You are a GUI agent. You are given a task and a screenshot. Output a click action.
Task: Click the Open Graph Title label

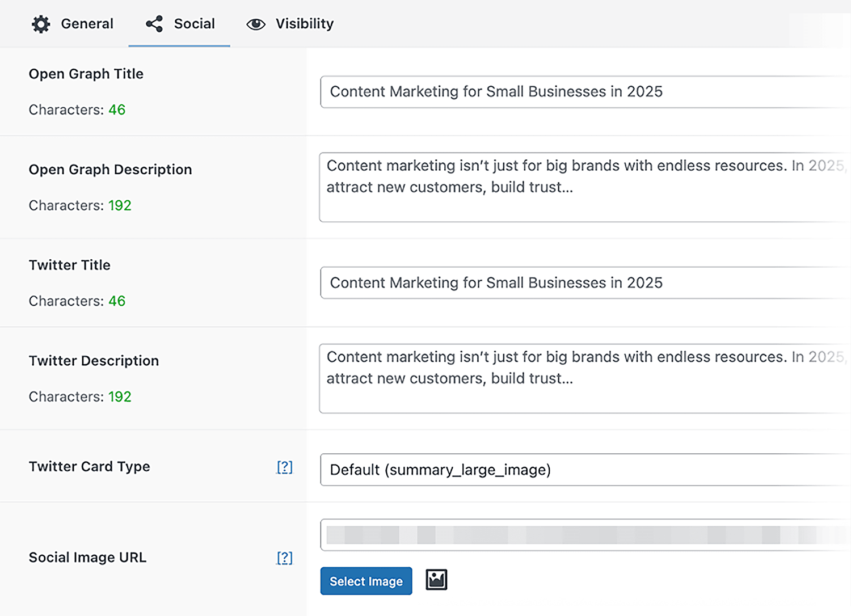tap(86, 74)
